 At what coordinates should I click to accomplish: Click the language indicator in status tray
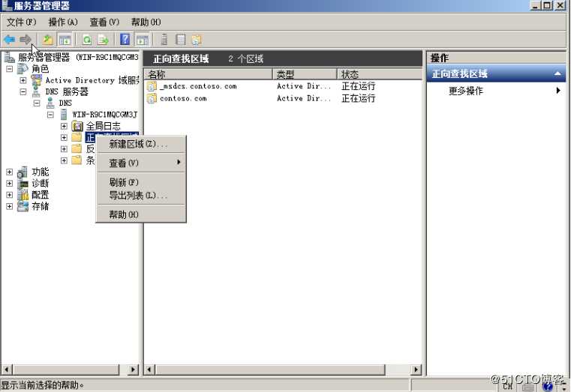point(508,386)
